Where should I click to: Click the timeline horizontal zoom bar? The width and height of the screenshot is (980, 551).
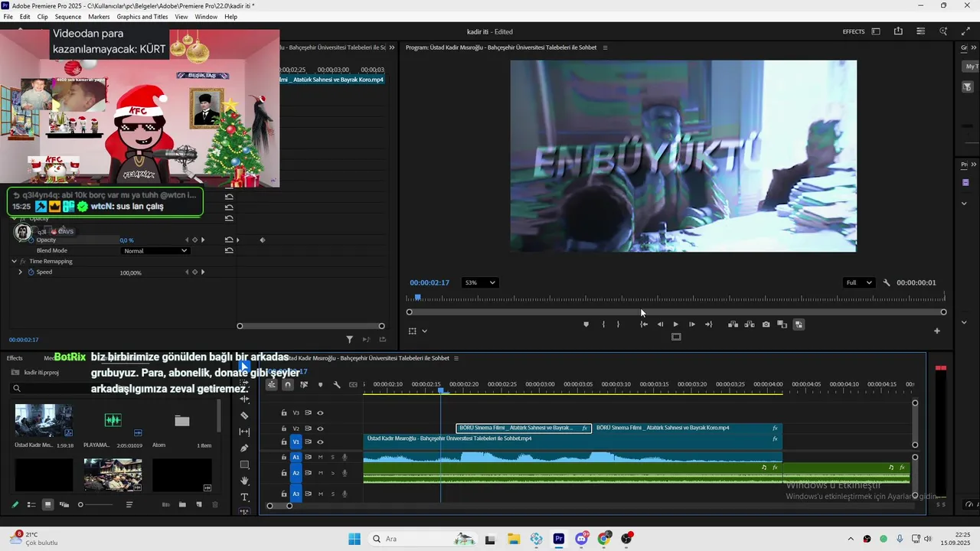279,506
